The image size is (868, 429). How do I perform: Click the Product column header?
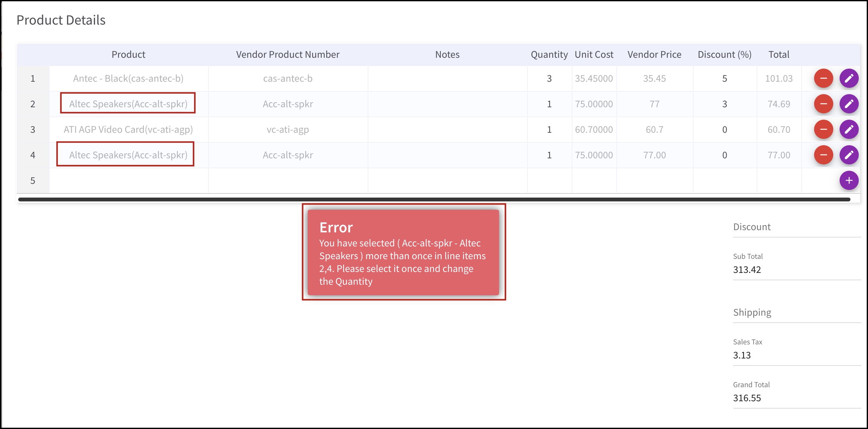tap(129, 55)
